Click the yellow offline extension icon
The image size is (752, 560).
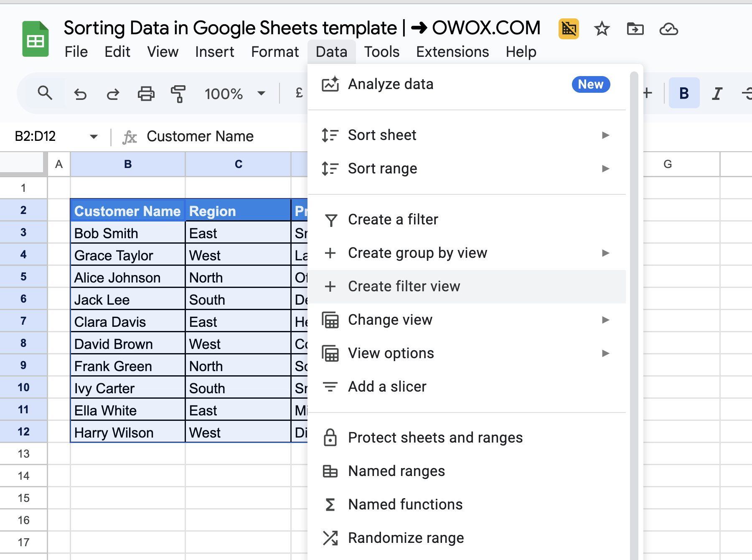(569, 29)
